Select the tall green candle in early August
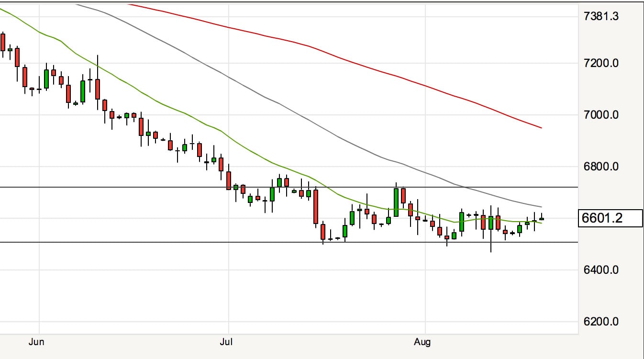Image resolution: width=644 pixels, height=359 pixels. point(462,222)
